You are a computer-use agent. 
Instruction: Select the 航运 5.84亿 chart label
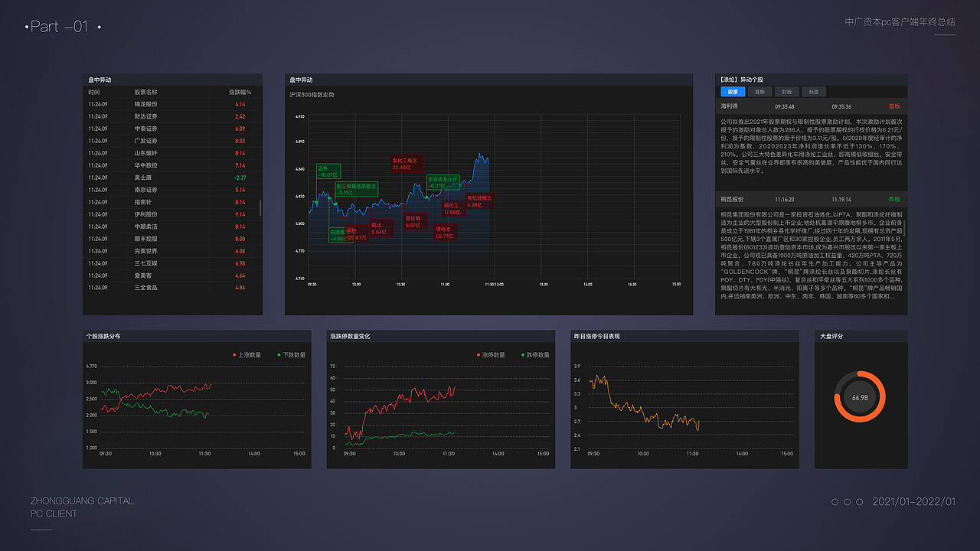point(381,228)
